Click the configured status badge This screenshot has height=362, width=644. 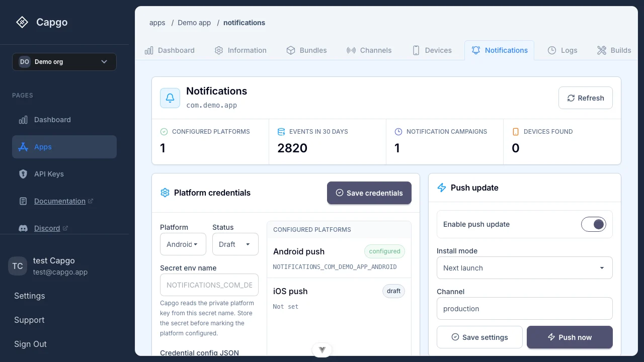384,251
